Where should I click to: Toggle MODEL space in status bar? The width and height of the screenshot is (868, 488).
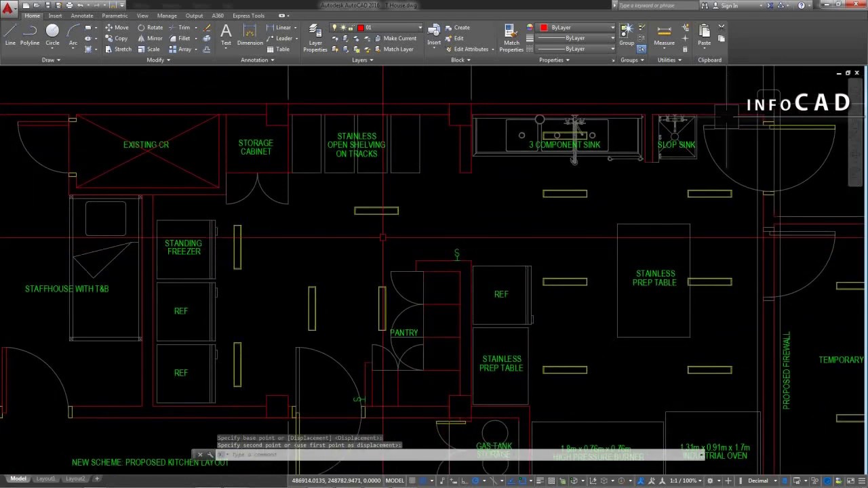(x=395, y=480)
